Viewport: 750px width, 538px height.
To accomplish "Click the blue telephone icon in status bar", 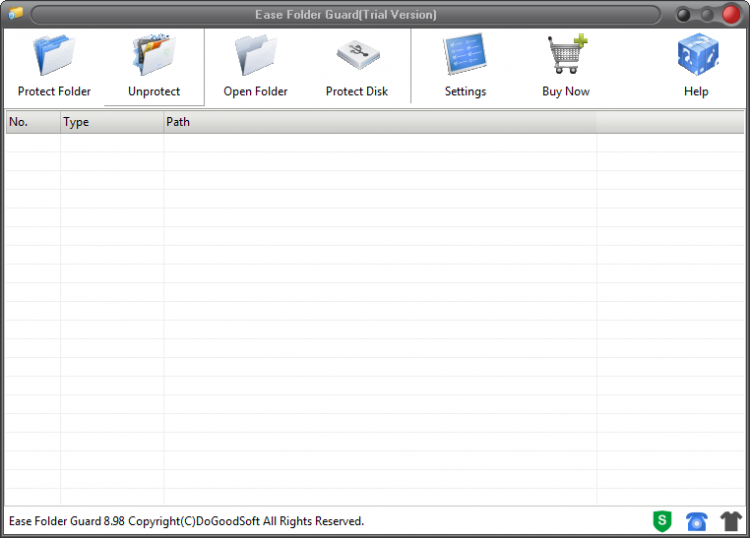I will click(696, 521).
